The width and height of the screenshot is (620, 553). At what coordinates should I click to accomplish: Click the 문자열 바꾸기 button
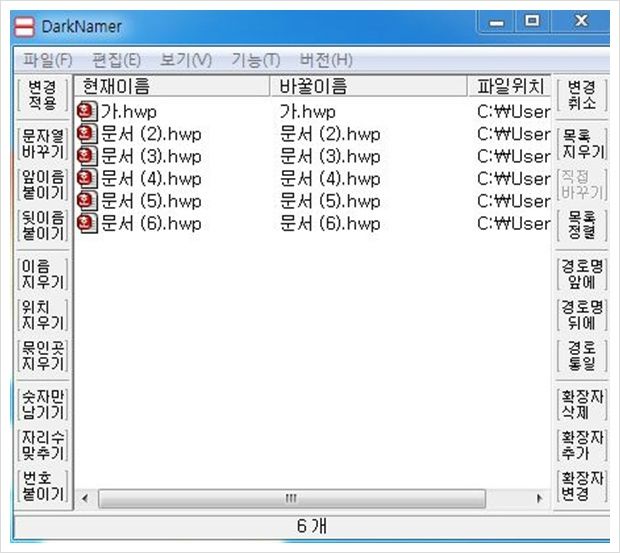click(43, 143)
